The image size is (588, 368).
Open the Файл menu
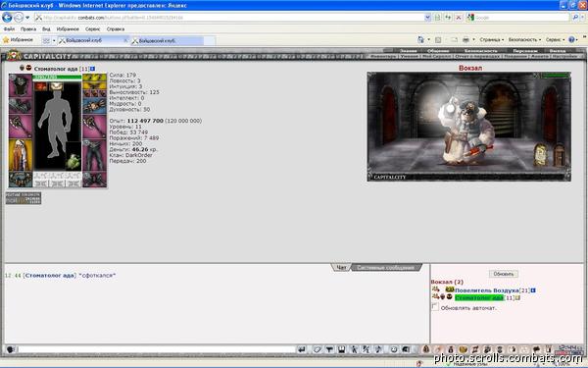[9, 28]
